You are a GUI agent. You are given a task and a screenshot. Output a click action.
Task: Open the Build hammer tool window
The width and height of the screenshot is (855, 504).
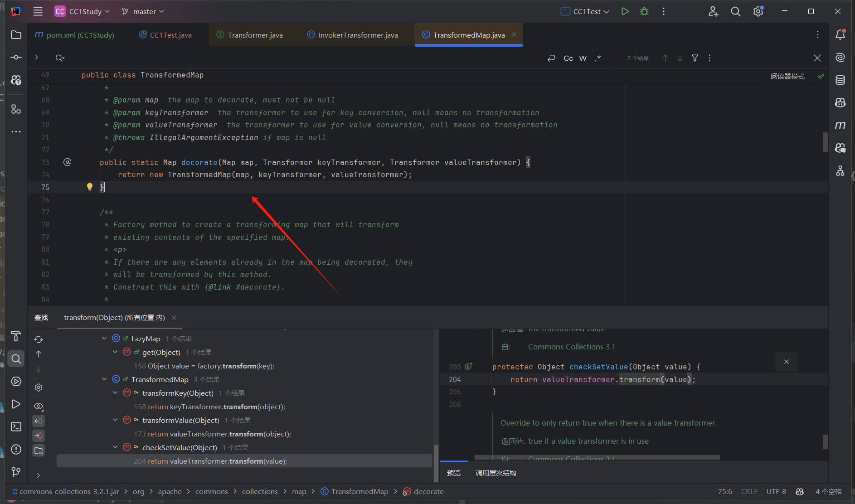point(16,336)
